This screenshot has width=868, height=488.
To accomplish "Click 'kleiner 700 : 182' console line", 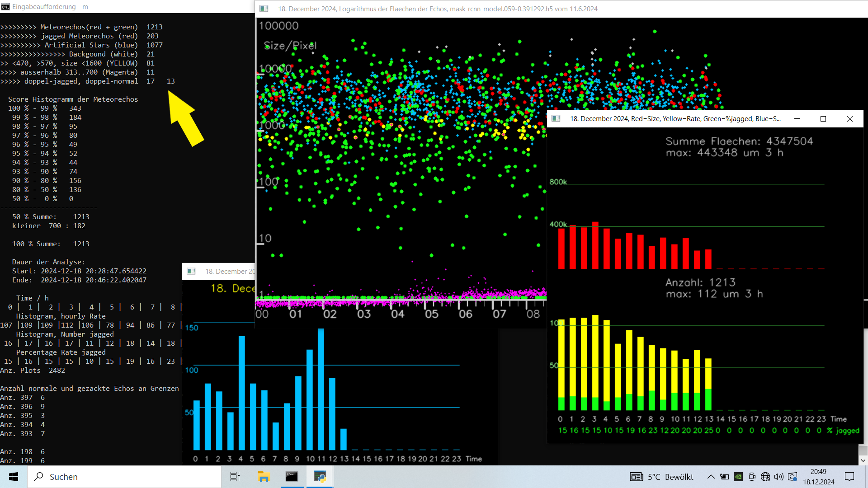I will 49,226.
